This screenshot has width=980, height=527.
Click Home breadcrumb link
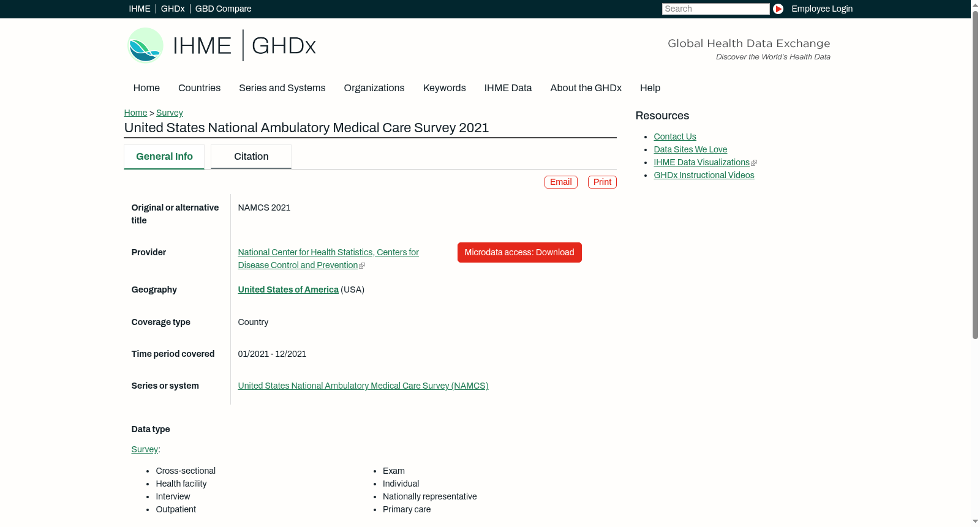point(135,113)
